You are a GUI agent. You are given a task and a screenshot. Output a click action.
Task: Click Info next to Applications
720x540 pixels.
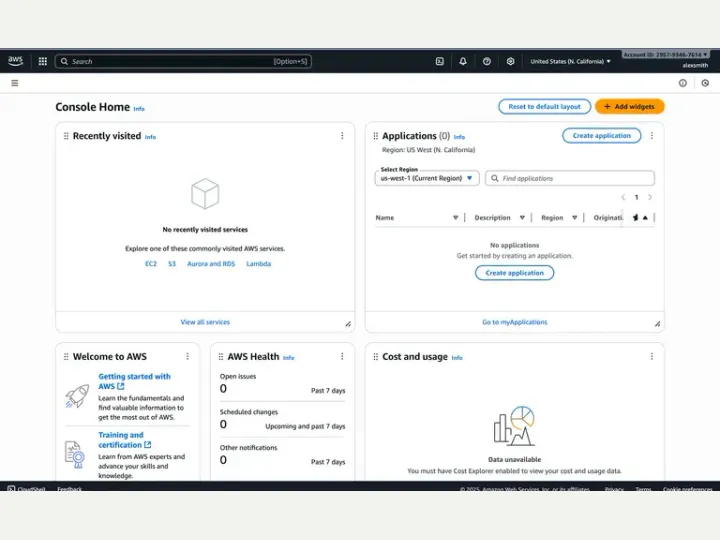pyautogui.click(x=459, y=137)
